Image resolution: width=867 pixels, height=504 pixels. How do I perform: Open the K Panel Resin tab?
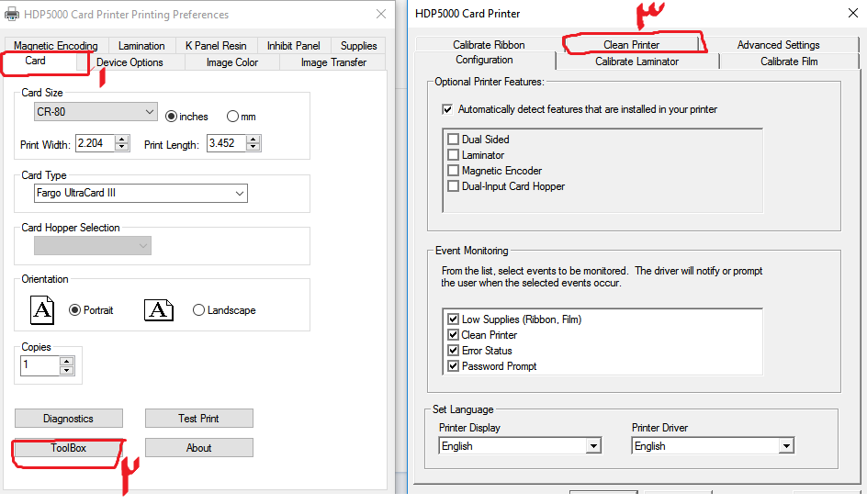pyautogui.click(x=216, y=46)
